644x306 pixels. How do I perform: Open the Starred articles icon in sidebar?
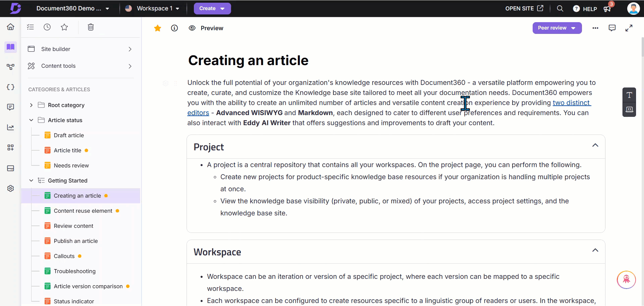pos(64,27)
